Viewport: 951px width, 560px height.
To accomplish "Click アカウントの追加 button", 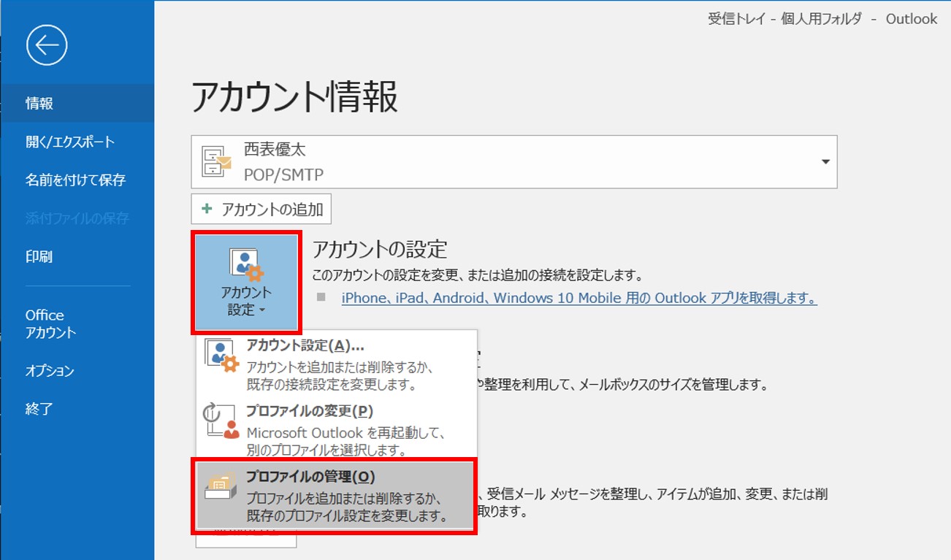I will pos(261,209).
